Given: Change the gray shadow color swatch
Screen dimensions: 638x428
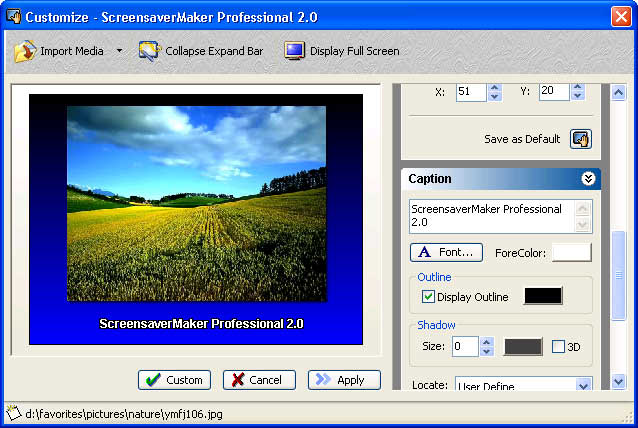Looking at the screenshot, I should (523, 347).
